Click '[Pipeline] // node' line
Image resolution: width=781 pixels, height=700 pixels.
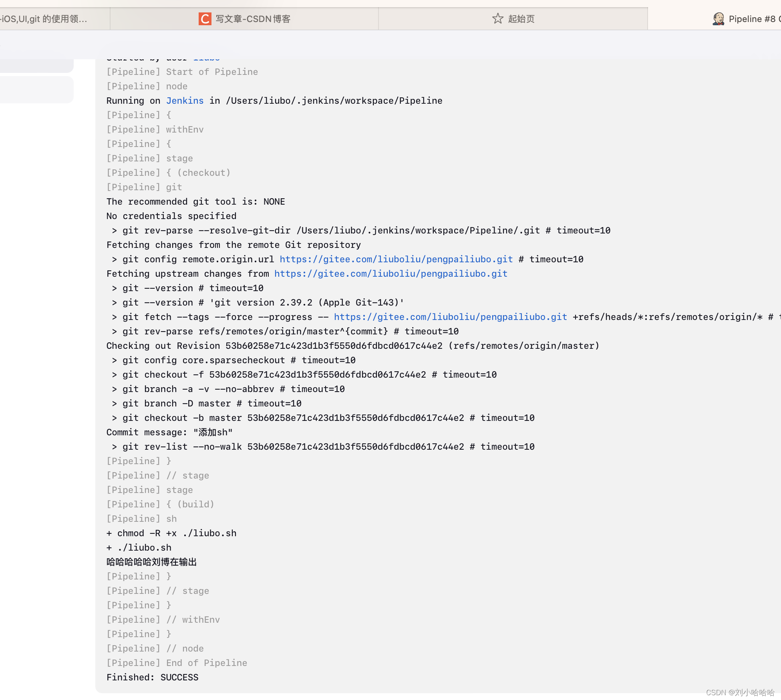click(155, 649)
